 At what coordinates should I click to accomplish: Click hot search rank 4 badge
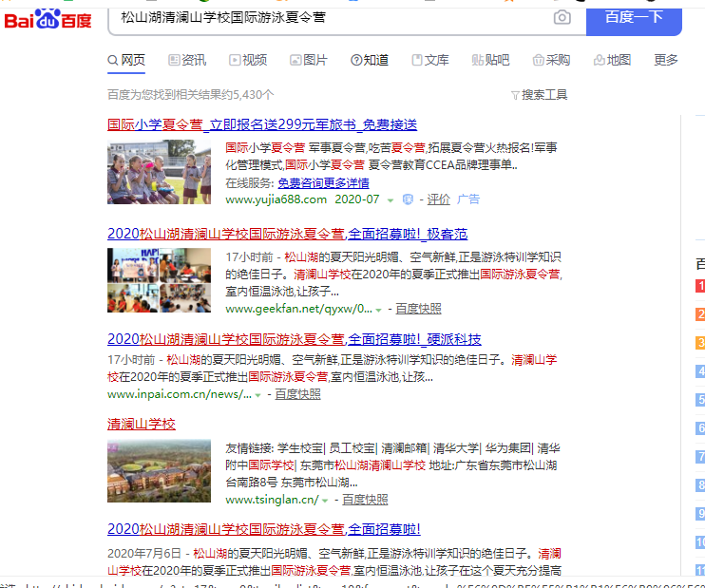tap(700, 371)
